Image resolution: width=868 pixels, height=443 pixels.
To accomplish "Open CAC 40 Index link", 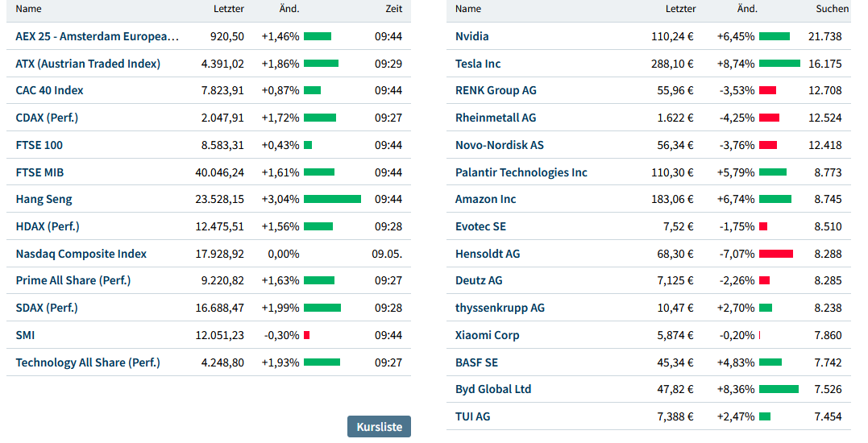I will tap(49, 91).
